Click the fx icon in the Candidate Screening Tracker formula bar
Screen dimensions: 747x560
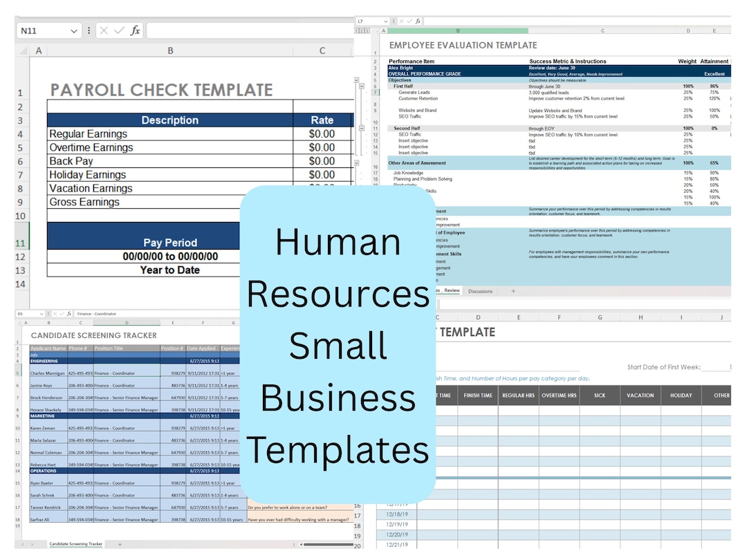(x=69, y=313)
